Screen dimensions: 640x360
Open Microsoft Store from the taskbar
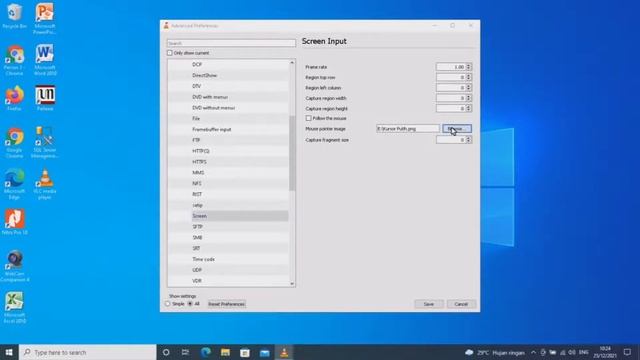(245, 352)
